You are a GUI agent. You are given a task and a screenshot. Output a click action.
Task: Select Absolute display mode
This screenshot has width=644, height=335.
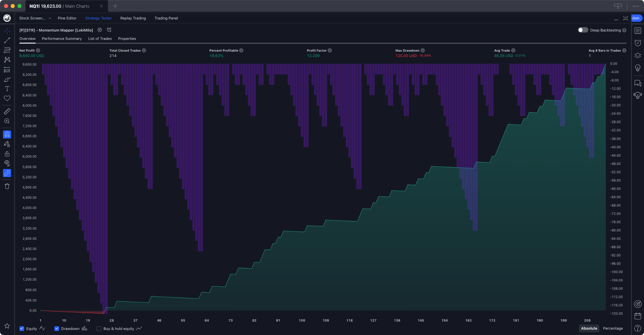coord(589,328)
